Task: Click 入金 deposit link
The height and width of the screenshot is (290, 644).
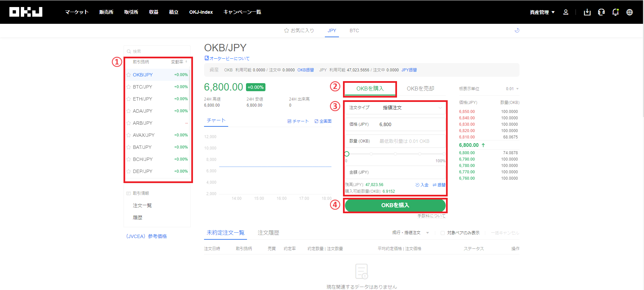Action: tap(422, 185)
